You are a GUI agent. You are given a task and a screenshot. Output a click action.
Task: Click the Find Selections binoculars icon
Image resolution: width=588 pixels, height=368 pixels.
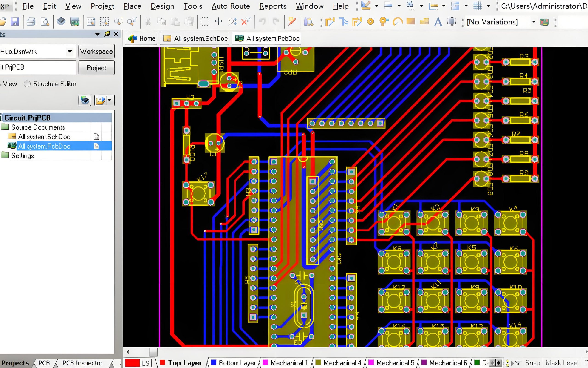pyautogui.click(x=410, y=6)
